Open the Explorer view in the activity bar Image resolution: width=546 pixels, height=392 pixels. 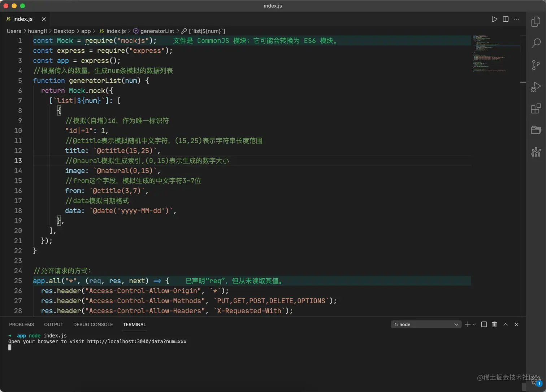tap(536, 22)
